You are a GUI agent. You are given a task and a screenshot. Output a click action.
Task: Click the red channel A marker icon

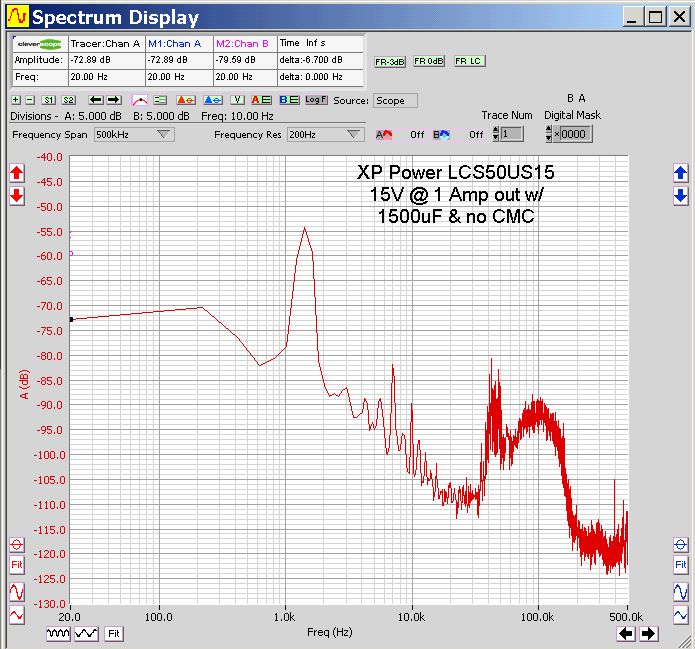[x=186, y=101]
